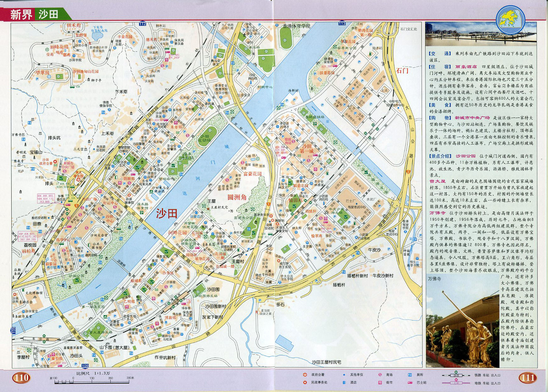The height and width of the screenshot is (392, 548).
Task: Click the 民政事务处 legend star icon
Action: pos(304,382)
